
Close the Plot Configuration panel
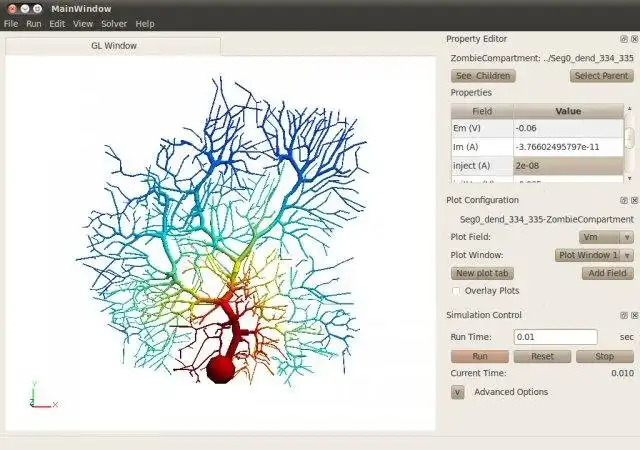click(634, 200)
